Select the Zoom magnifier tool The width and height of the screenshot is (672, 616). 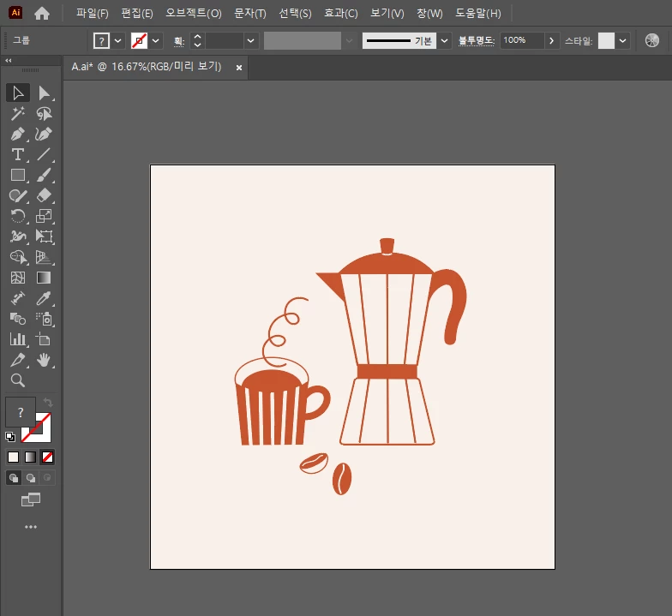click(x=17, y=380)
